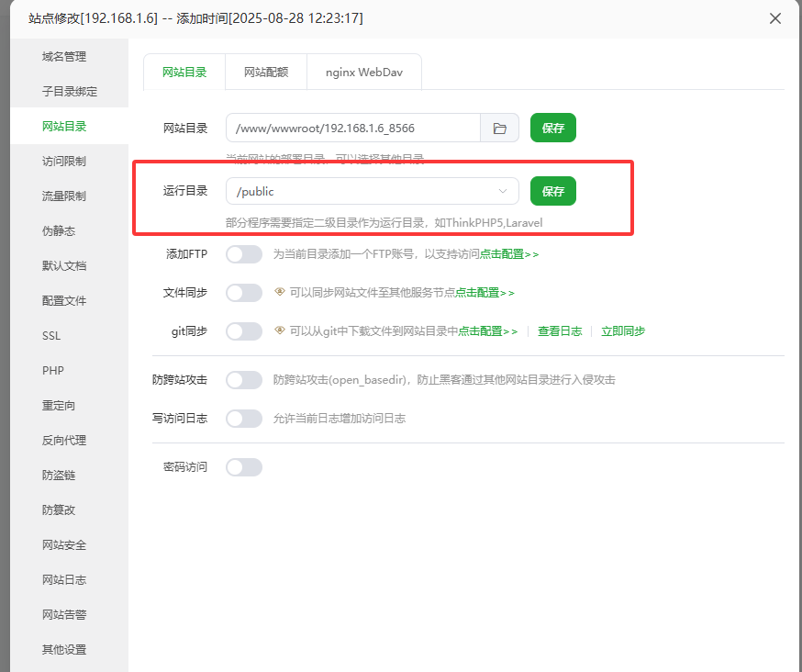Click the pro icon next to git同步
The width and height of the screenshot is (802, 672).
pos(281,330)
